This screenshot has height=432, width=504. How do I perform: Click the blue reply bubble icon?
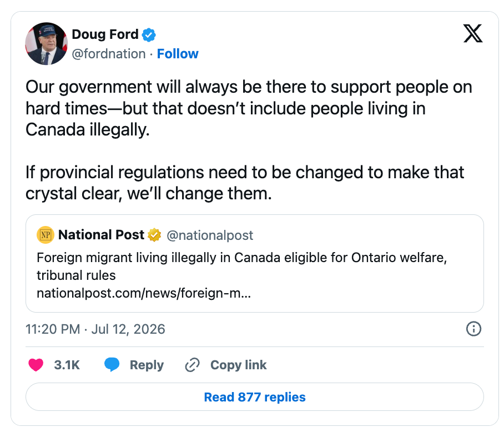(x=112, y=365)
